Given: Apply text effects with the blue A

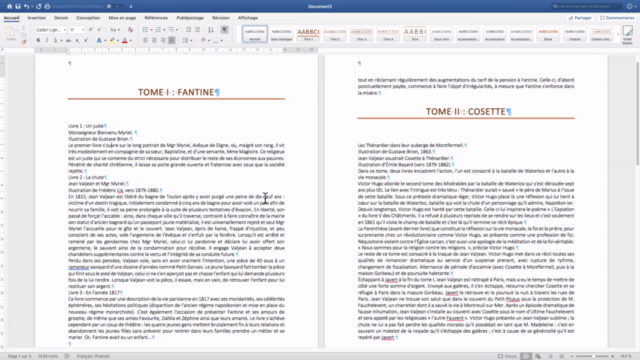Looking at the screenshot, I should pos(99,40).
